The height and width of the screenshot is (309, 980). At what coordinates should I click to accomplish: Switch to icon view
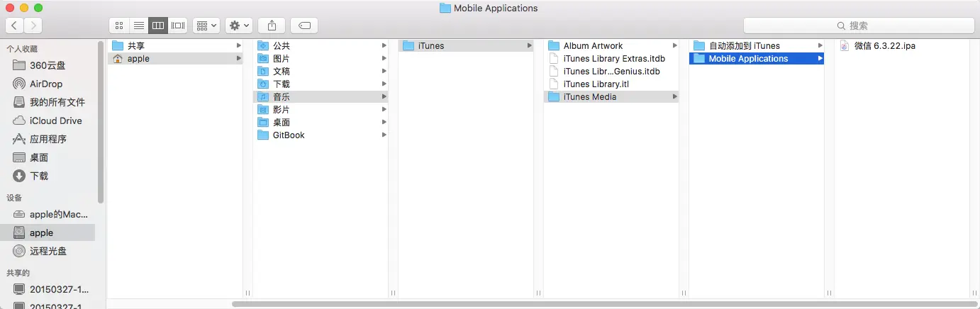pos(119,26)
